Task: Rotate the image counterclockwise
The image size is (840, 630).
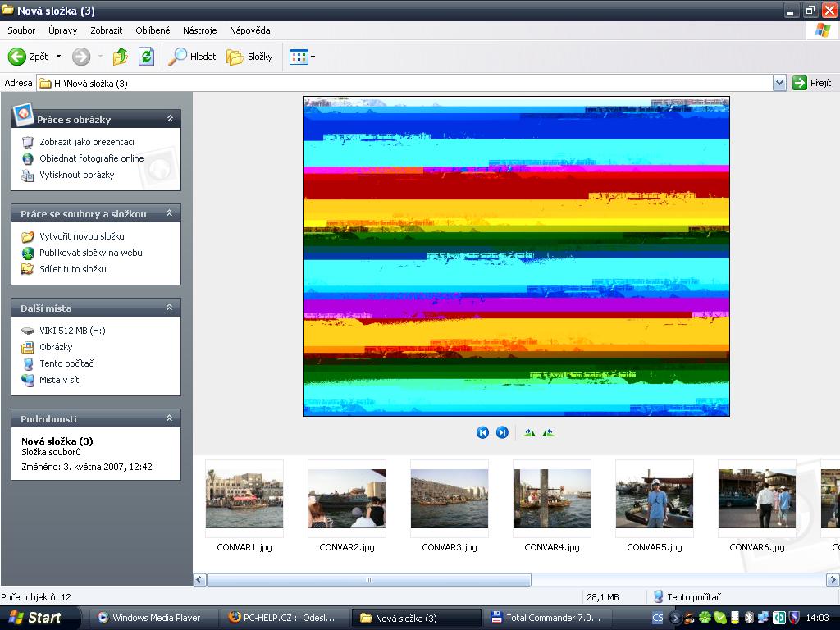Action: [548, 432]
